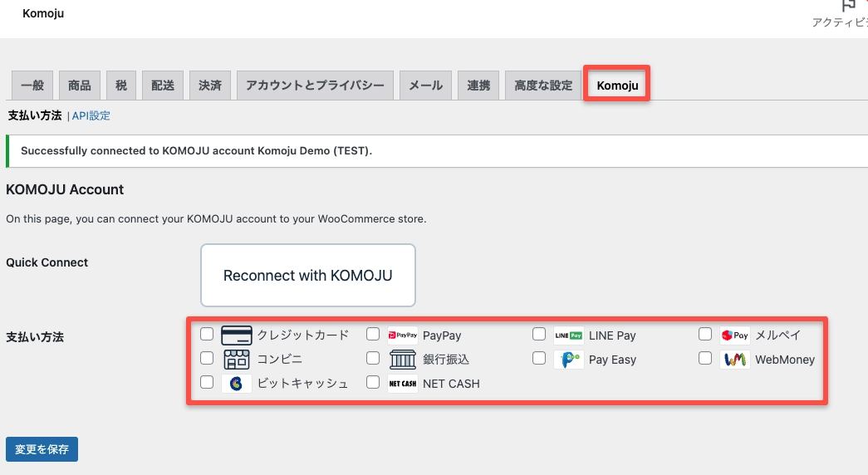
Task: Switch to the 配送 tab
Action: [163, 86]
